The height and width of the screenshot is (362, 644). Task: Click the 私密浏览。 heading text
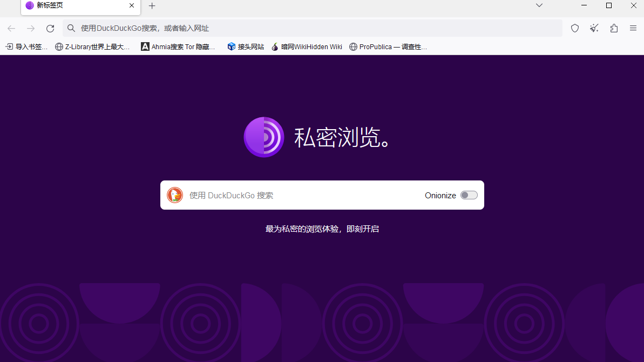coord(342,137)
